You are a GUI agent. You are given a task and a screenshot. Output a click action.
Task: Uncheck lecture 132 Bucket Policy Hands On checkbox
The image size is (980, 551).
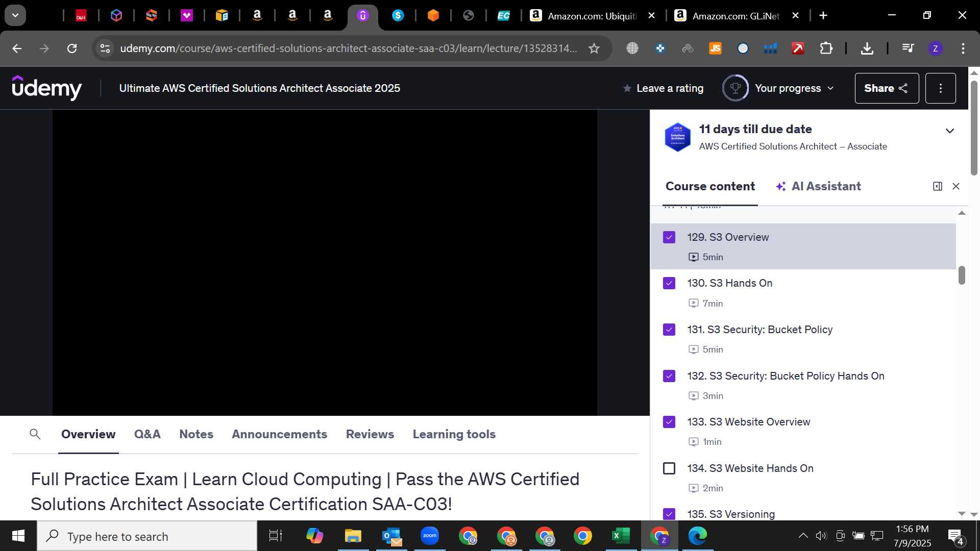click(669, 376)
